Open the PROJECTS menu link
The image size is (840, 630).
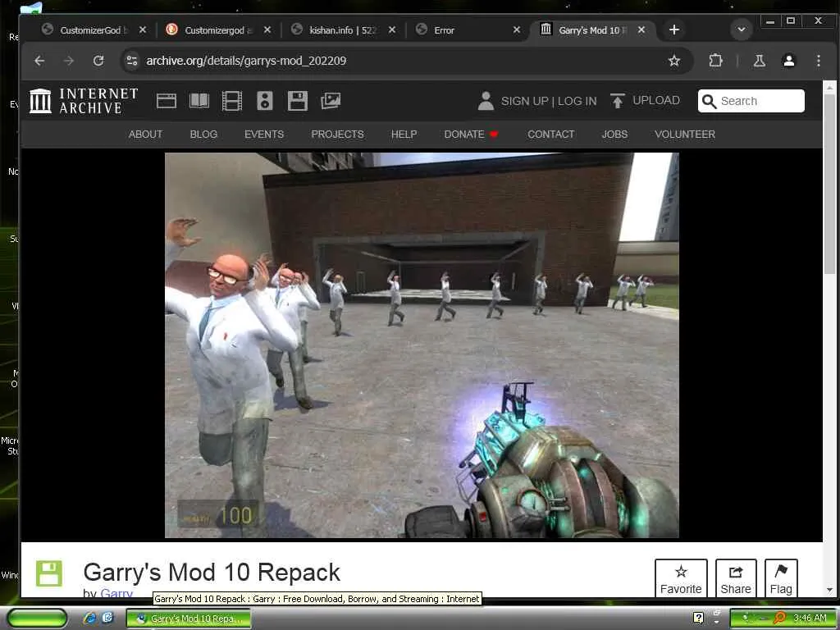pos(337,135)
